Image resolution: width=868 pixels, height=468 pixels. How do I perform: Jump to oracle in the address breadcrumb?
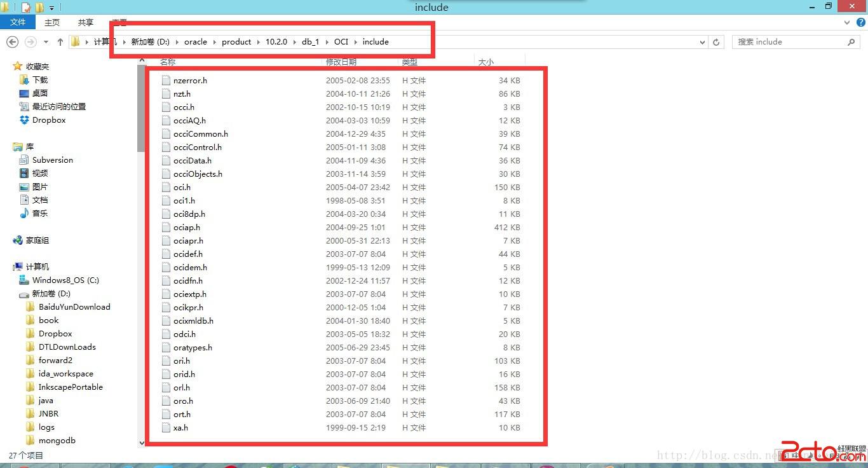(x=196, y=42)
